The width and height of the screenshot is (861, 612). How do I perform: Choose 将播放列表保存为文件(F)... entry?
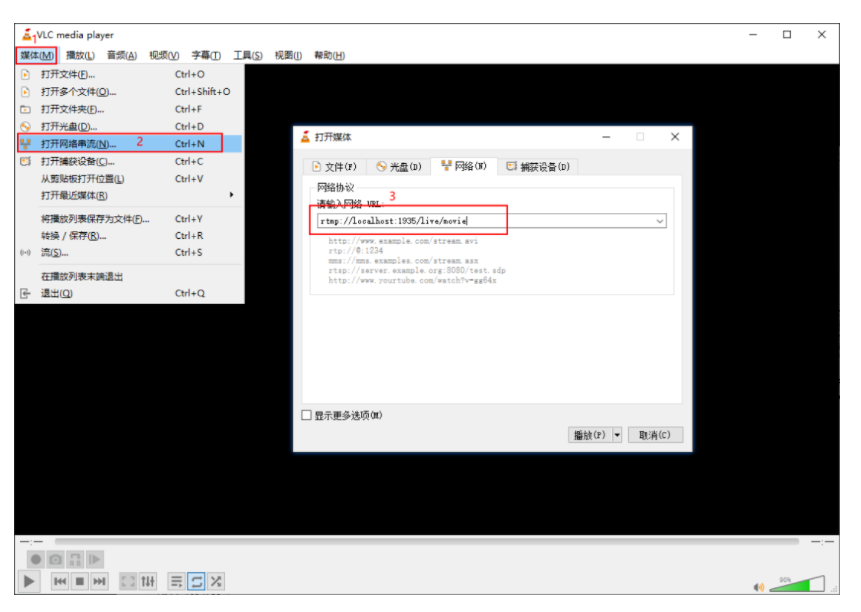tap(130, 219)
